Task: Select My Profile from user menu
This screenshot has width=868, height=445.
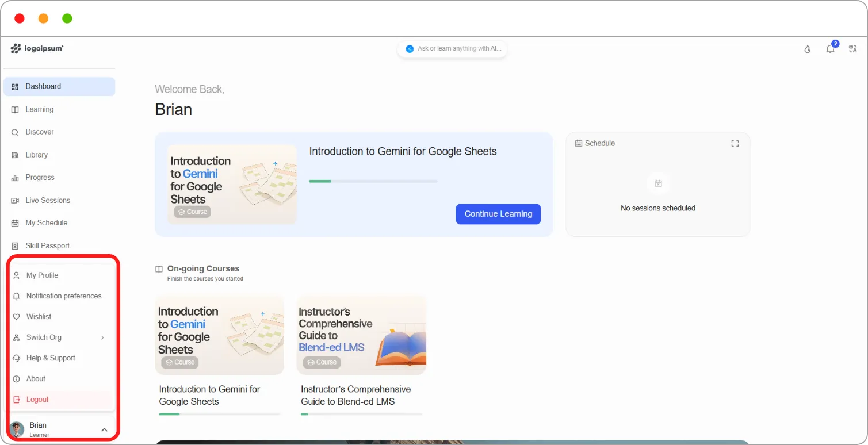Action: click(x=60, y=275)
